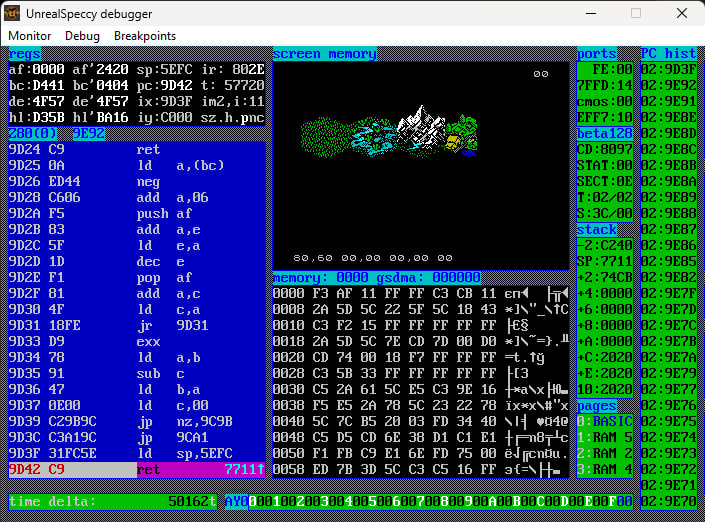
Task: Click the time delta field 50162t
Action: coord(112,502)
